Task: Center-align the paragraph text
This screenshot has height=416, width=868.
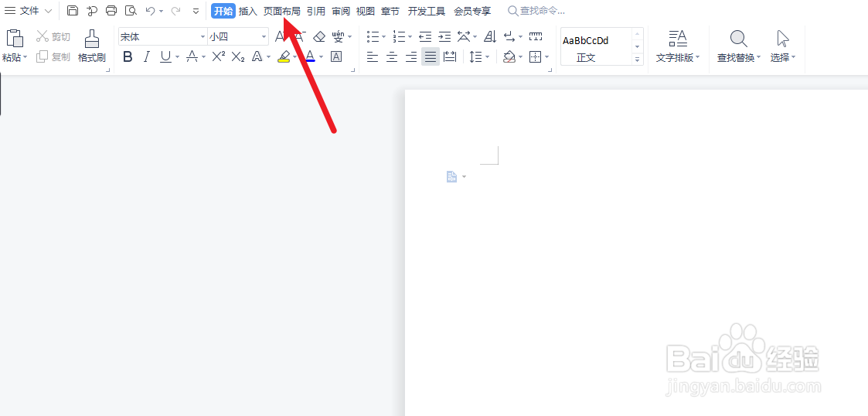Action: [x=392, y=56]
